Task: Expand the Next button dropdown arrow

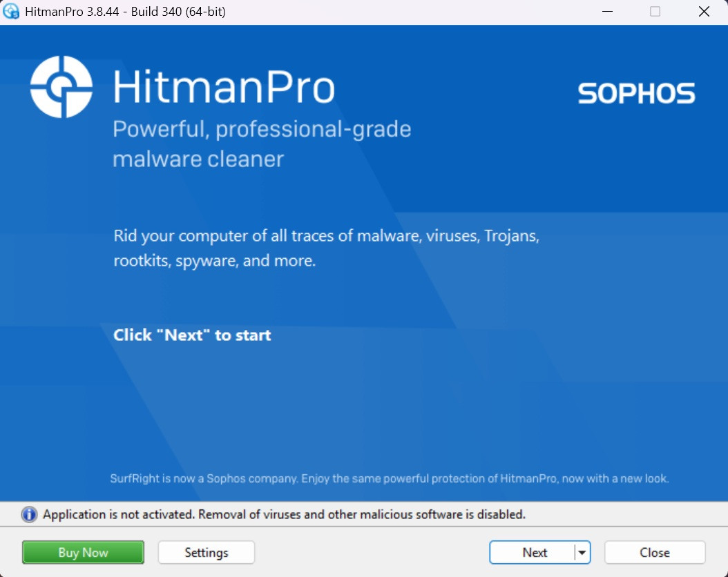Action: 582,552
